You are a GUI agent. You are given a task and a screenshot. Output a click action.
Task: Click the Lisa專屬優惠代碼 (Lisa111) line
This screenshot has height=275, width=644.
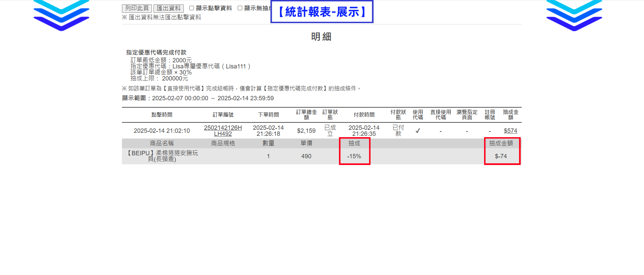[x=190, y=66]
